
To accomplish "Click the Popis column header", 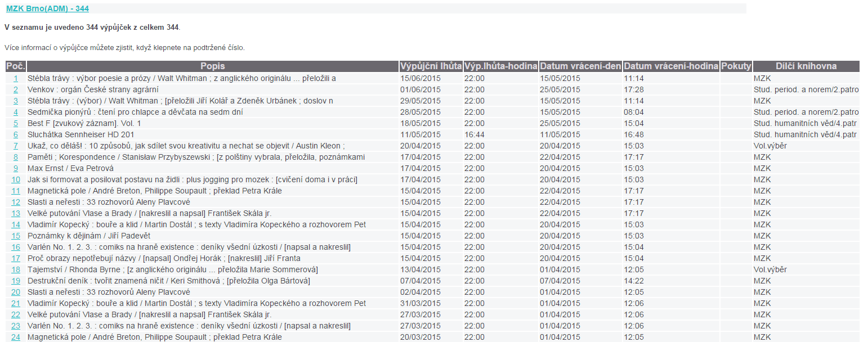I will [x=213, y=66].
